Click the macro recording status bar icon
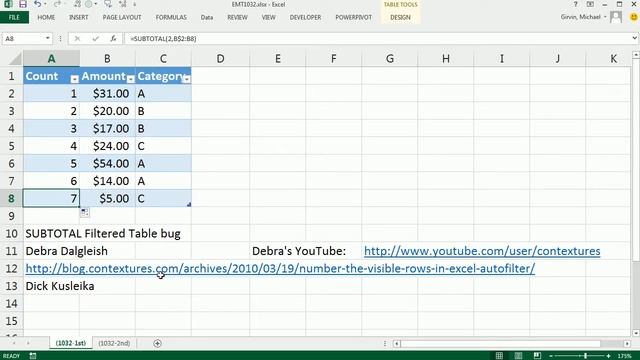The image size is (640, 360). pos(33,356)
